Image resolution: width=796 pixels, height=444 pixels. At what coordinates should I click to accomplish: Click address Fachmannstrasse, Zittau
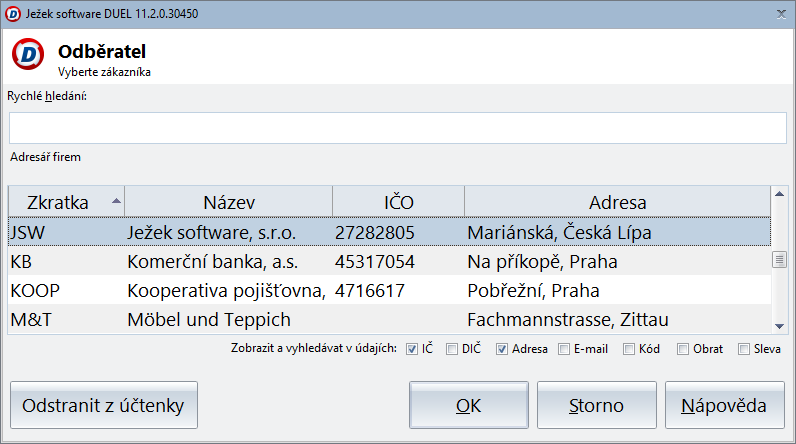point(568,319)
